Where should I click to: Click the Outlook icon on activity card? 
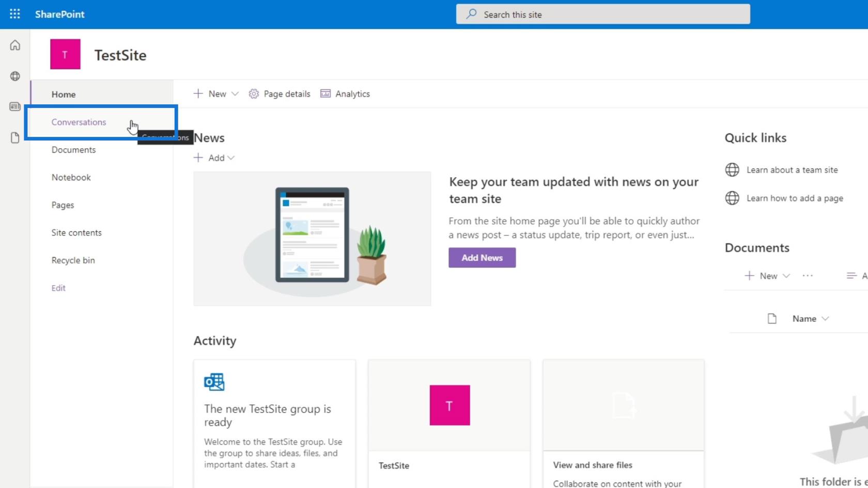coord(214,382)
